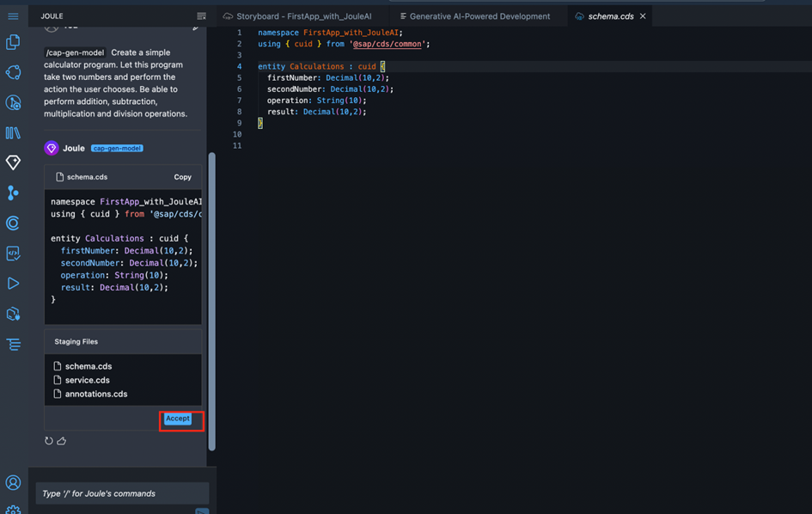Click the thumbs up feedback icon

point(62,441)
